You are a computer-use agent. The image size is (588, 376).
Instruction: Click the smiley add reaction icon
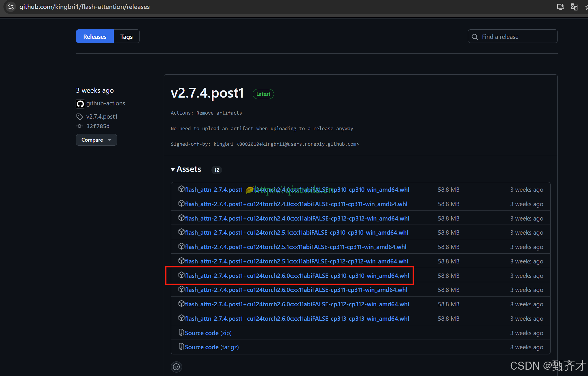coord(176,367)
